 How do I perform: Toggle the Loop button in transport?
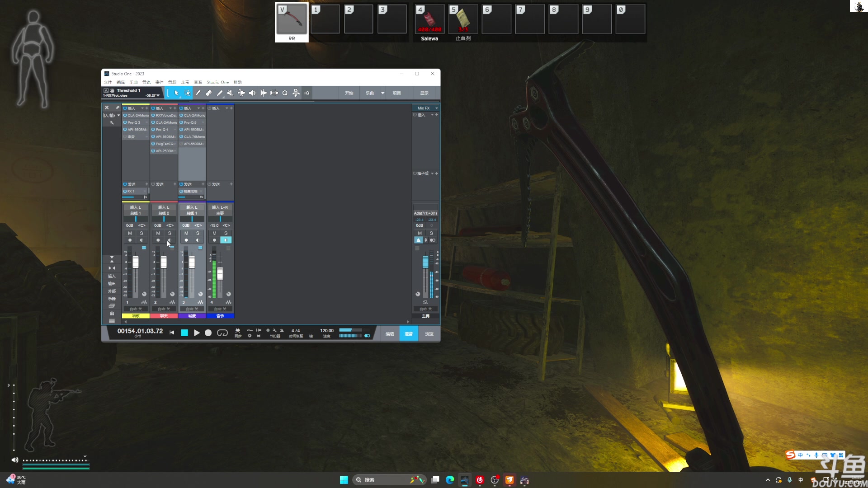pos(222,333)
